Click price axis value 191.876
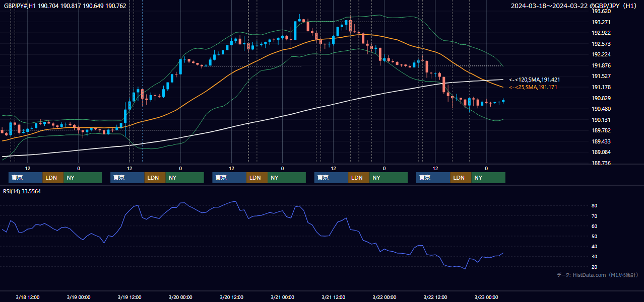This screenshot has width=644, height=302. (x=601, y=65)
